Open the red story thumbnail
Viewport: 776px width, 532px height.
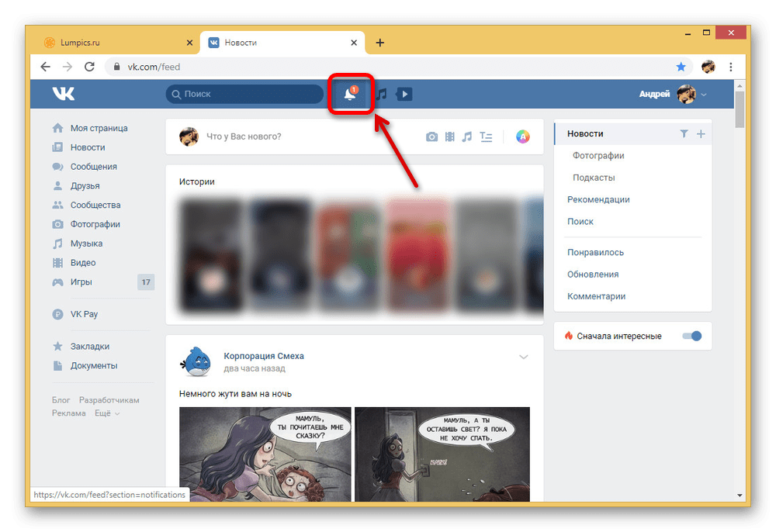pyautogui.click(x=419, y=254)
